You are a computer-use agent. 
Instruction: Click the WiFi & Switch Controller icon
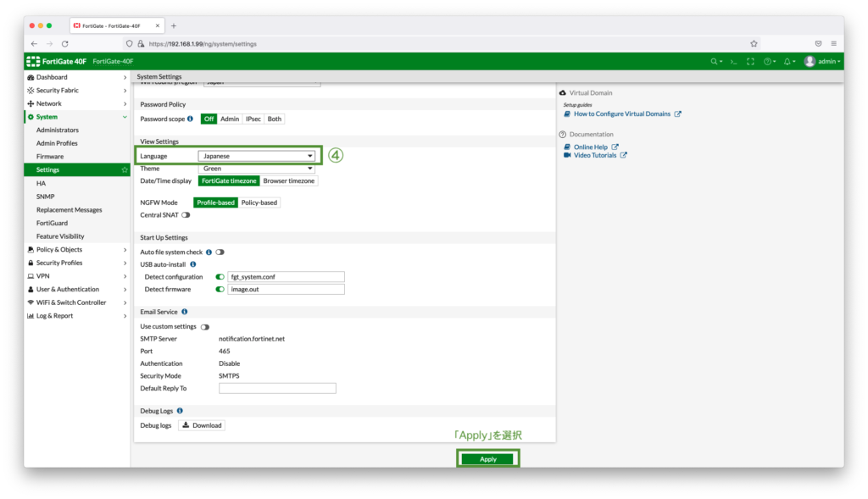tap(31, 302)
